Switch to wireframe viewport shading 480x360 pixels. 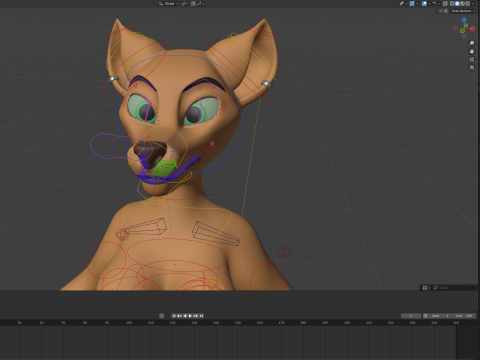(452, 4)
